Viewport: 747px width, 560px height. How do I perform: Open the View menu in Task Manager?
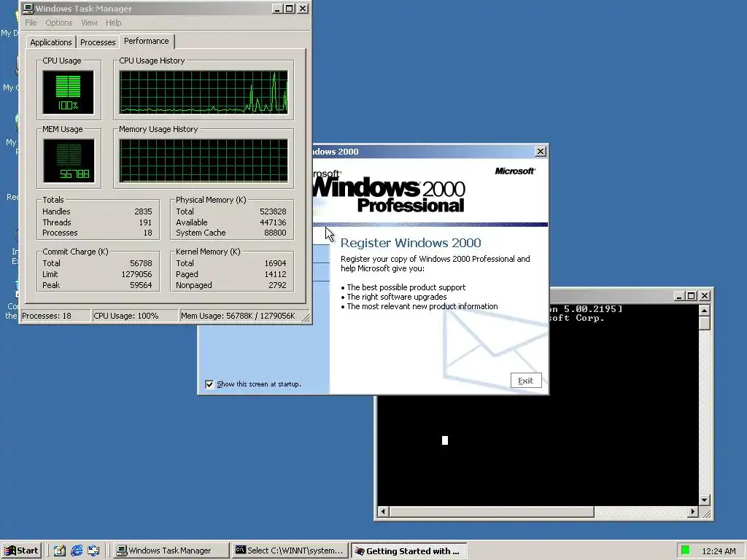[x=88, y=23]
